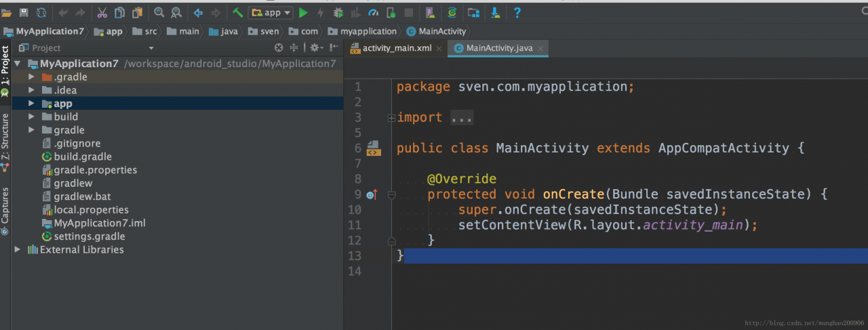868x330 pixels.
Task: Click the Make Project hammer icon
Action: pyautogui.click(x=238, y=12)
